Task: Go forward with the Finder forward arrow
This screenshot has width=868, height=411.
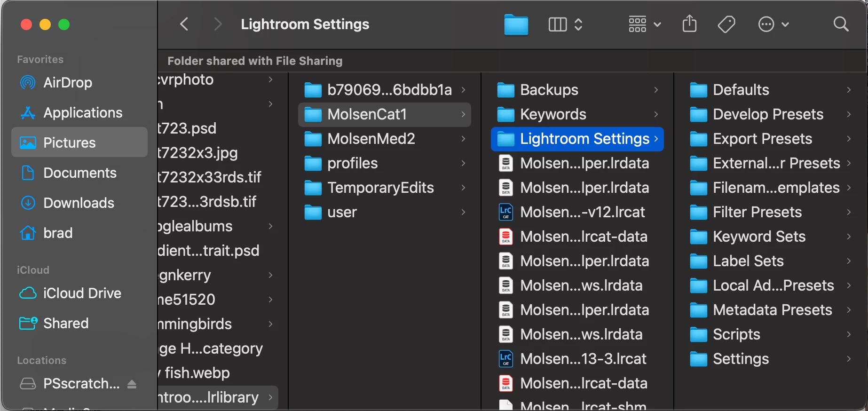Action: click(217, 24)
